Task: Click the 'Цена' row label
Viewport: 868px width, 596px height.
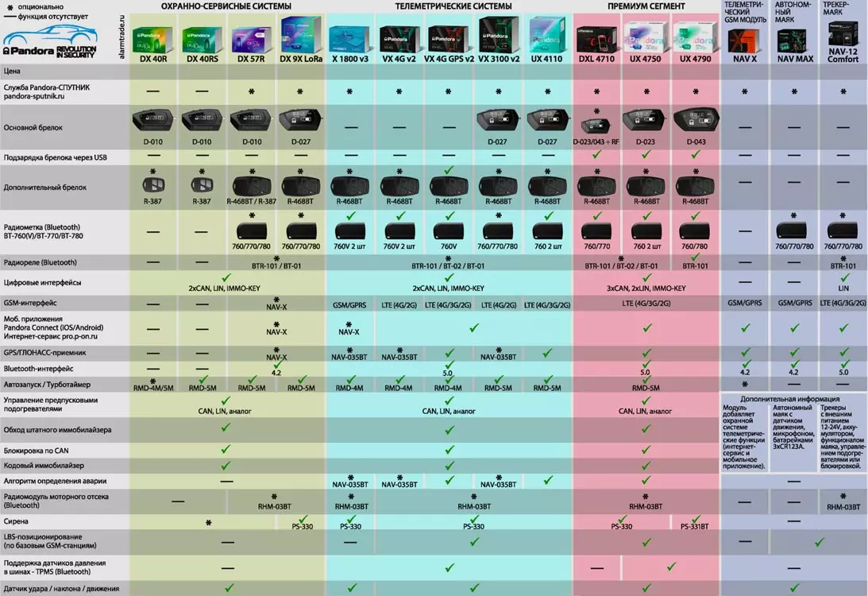Action: [x=12, y=71]
